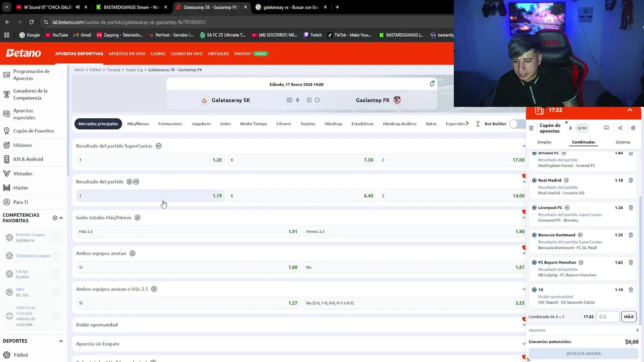Clear all bets with coupon trash icon
The width and height of the screenshot is (644, 362).
(x=531, y=128)
